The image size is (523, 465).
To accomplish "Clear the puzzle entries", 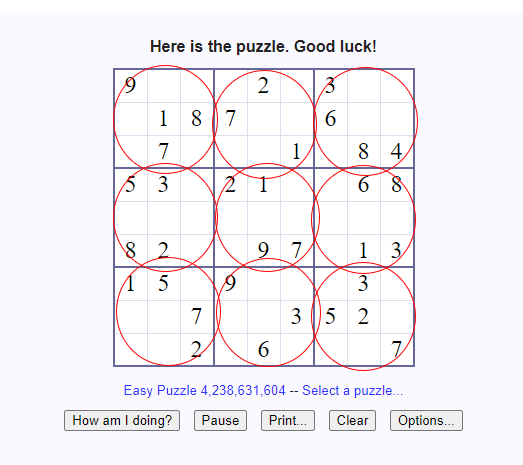I will tap(352, 420).
